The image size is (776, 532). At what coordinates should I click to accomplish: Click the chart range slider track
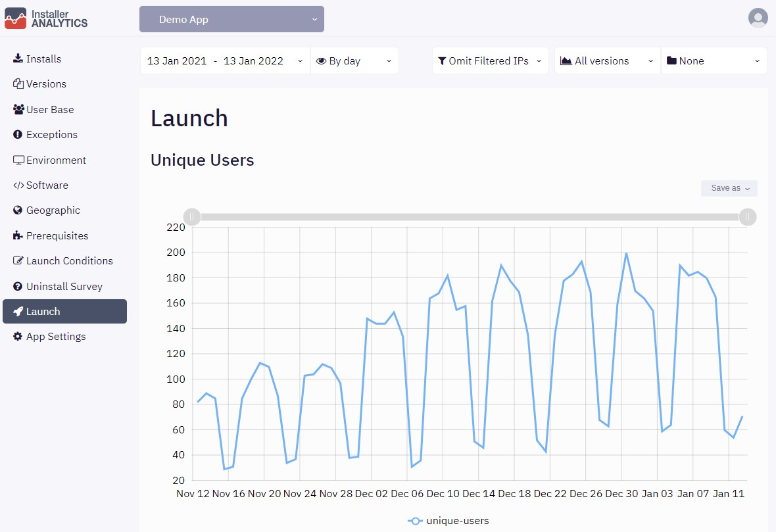tap(470, 217)
